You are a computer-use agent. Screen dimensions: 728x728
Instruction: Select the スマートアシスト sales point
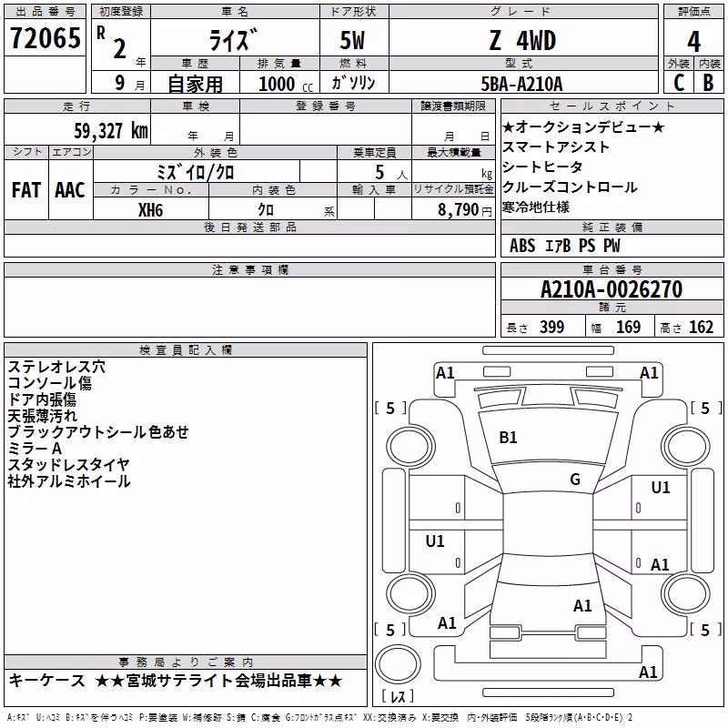tap(556, 147)
